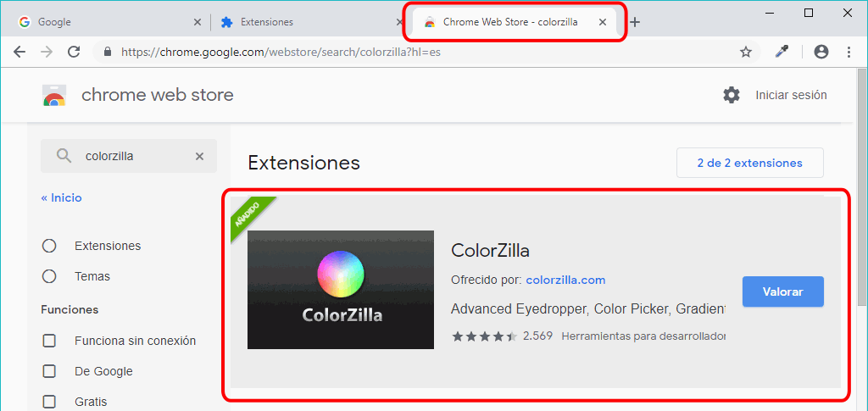Screen dimensions: 868x411
Task: Click the Extensiones results heading
Action: tap(304, 163)
